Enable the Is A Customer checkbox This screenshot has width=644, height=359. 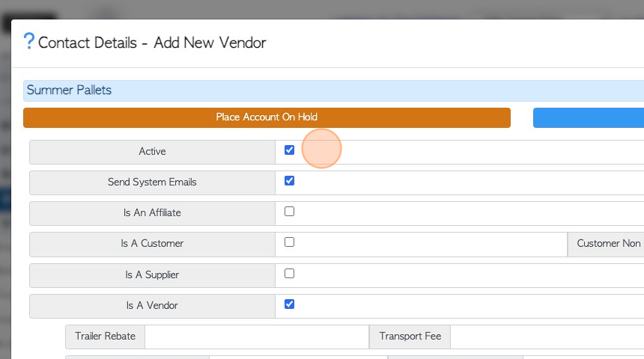coord(289,242)
